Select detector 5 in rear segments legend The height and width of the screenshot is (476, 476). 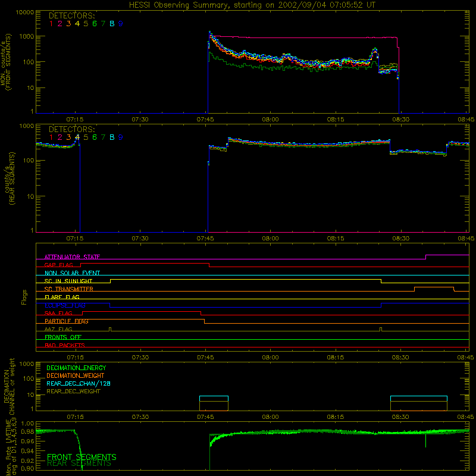click(x=86, y=137)
